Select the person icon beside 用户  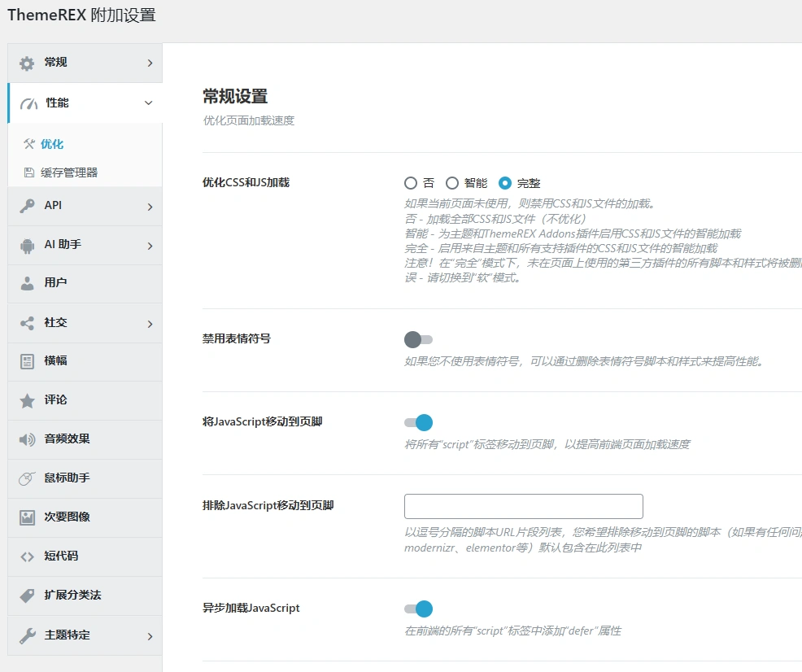tap(26, 284)
